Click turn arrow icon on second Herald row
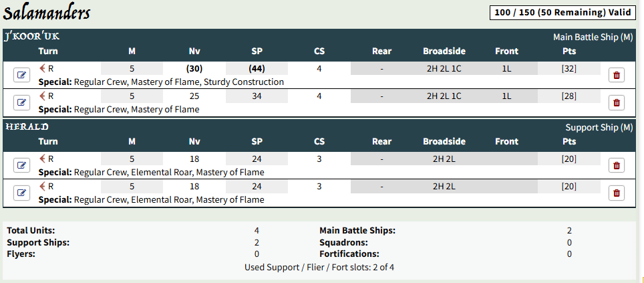Image resolution: width=644 pixels, height=283 pixels. pyautogui.click(x=43, y=186)
